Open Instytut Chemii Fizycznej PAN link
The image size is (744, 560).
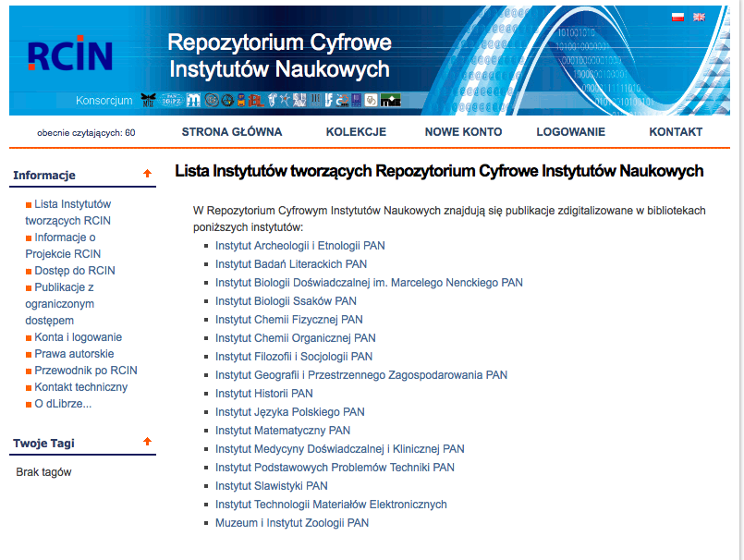289,320
